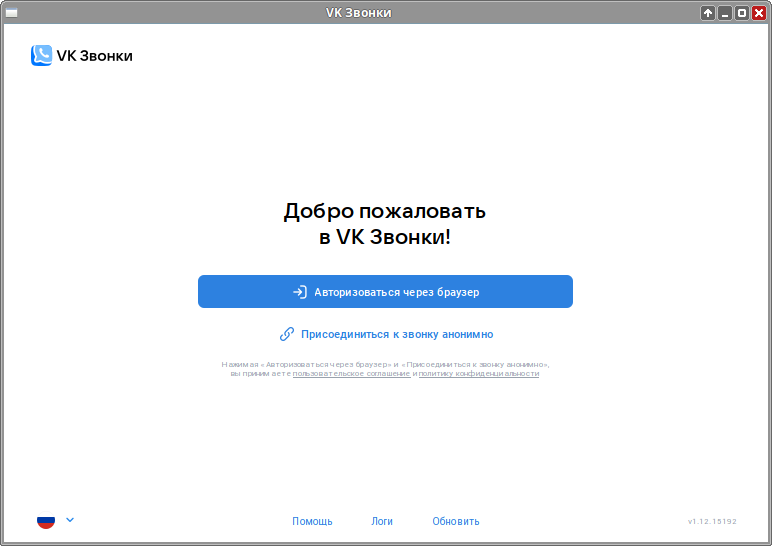Image resolution: width=772 pixels, height=546 pixels.
Task: Click the chain link icon
Action: (x=287, y=334)
